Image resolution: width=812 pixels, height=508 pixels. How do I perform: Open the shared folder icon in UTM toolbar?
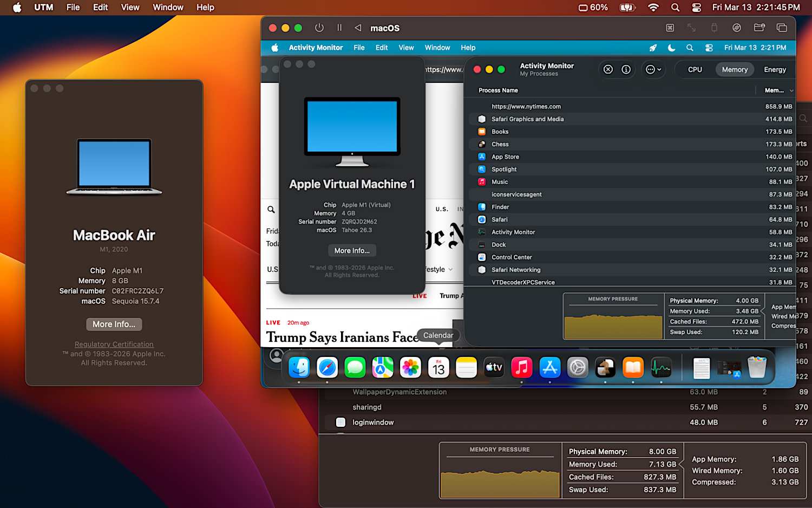[759, 28]
